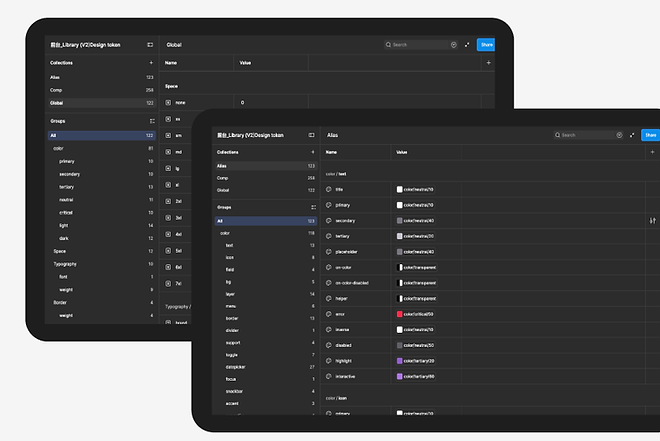Click number variable icon of none row

coord(168,103)
